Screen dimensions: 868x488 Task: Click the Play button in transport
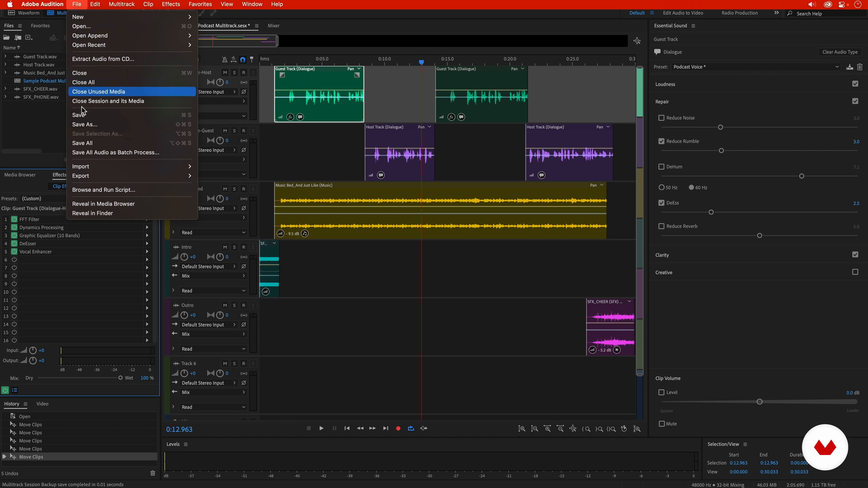point(321,428)
